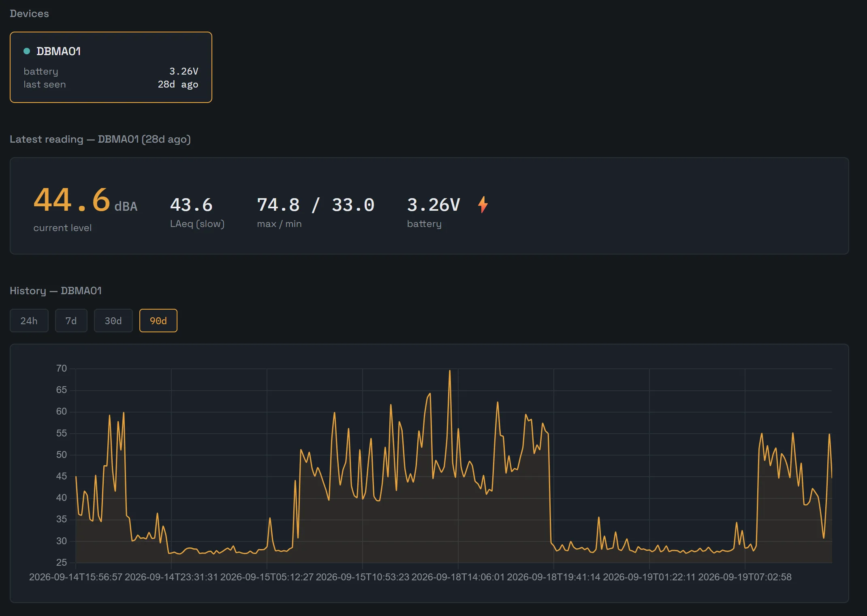Viewport: 867px width, 616px height.
Task: Click the 2026-09-19T01:22:11 axis label
Action: 649,577
